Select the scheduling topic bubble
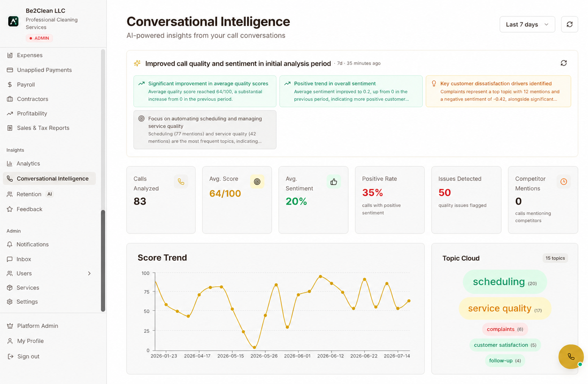588x384 pixels. (505, 282)
